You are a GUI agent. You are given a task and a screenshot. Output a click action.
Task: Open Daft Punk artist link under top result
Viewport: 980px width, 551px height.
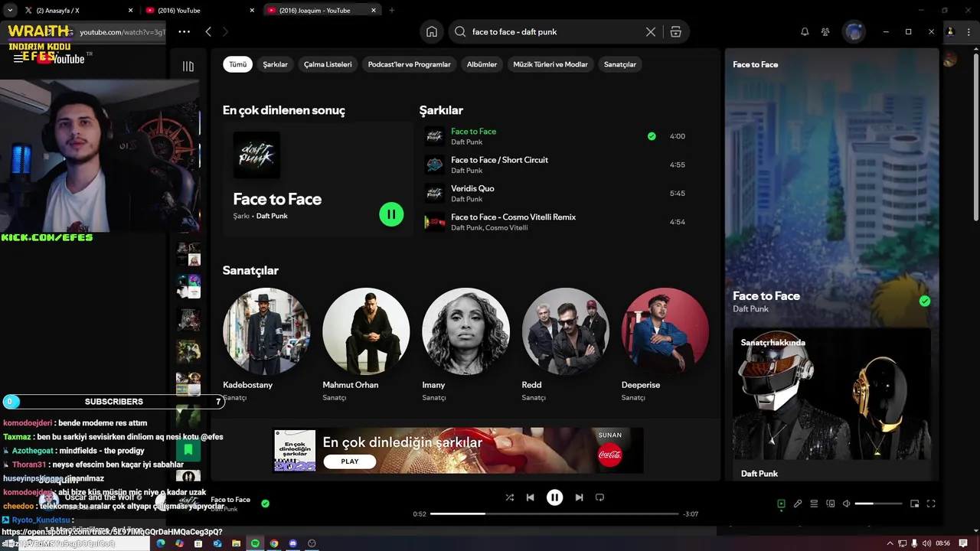point(272,216)
